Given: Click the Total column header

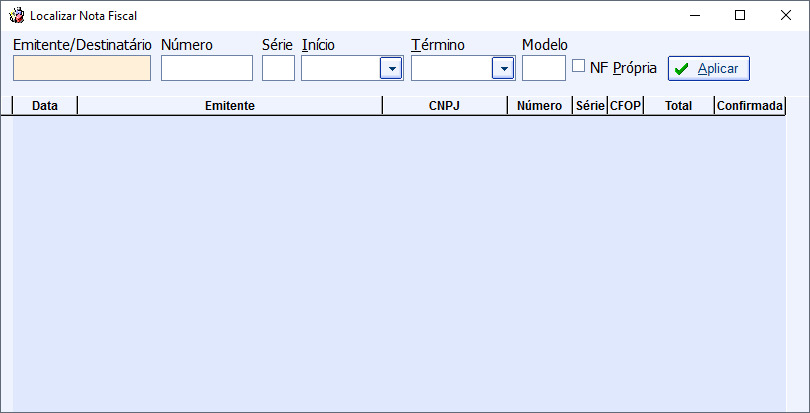Looking at the screenshot, I should pyautogui.click(x=679, y=105).
